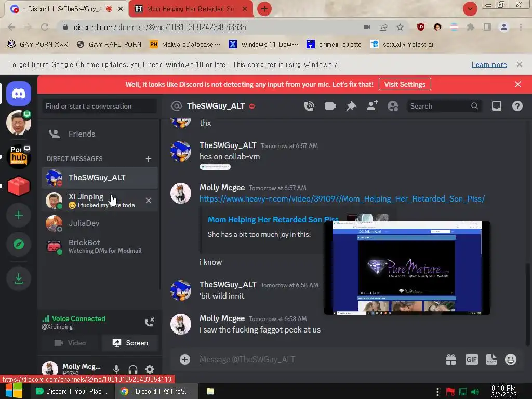Open a new browser tab

coord(264,9)
